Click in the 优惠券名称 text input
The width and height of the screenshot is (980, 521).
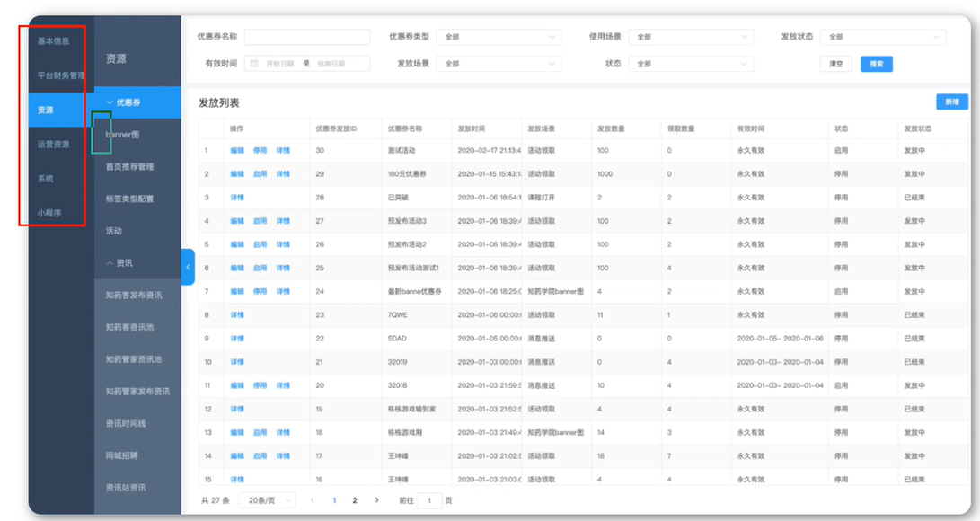click(x=307, y=37)
